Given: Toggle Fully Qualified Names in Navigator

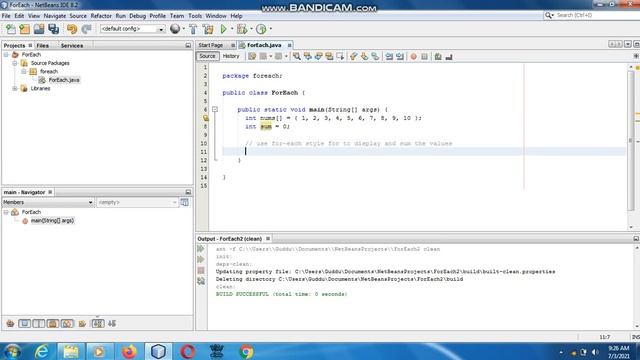Looking at the screenshot, I should [82, 324].
